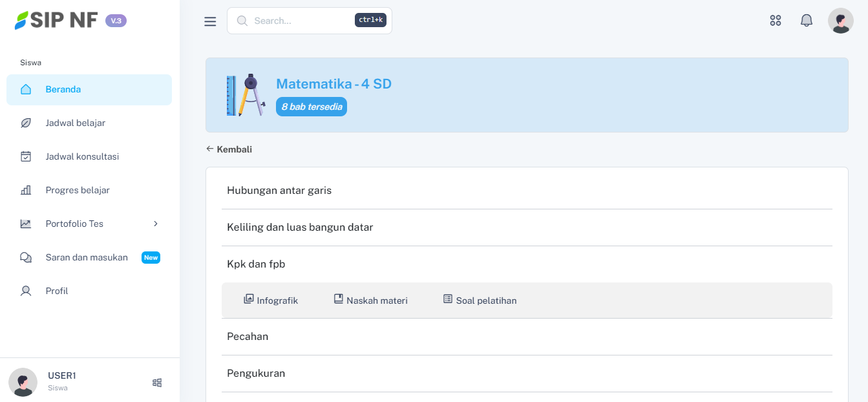Select Progres belajar in sidebar
Image resolution: width=868 pixels, height=402 pixels.
tap(78, 190)
